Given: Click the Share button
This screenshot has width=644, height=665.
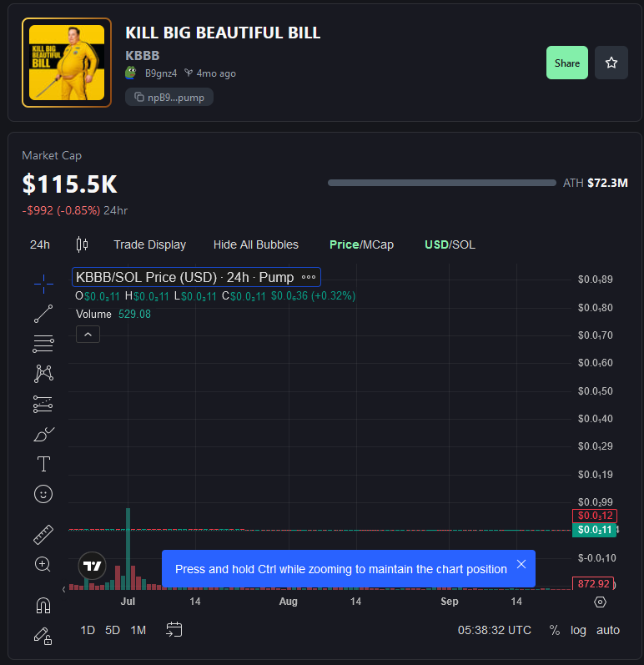Looking at the screenshot, I should (x=567, y=63).
